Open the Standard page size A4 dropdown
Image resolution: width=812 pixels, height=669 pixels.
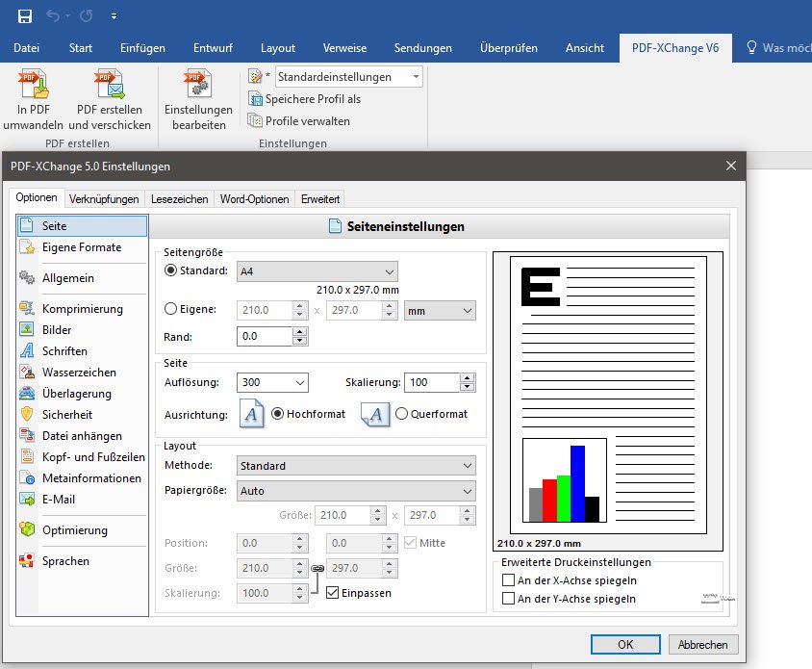point(317,271)
